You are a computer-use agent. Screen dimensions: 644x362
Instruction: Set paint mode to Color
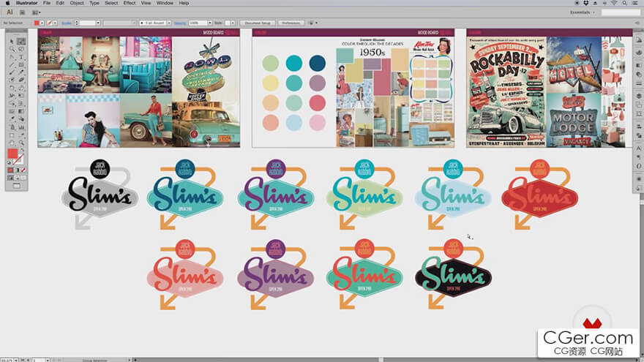10,170
